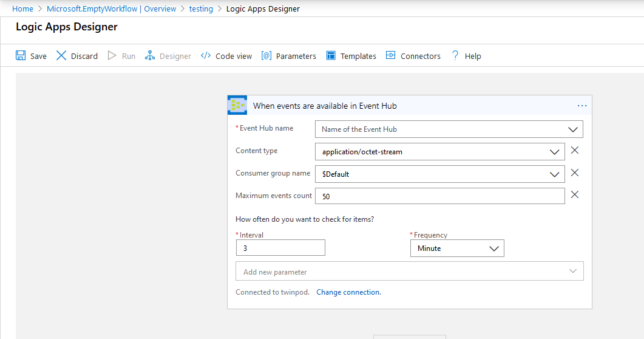Click the Interval input field
This screenshot has height=339, width=644.
point(280,248)
